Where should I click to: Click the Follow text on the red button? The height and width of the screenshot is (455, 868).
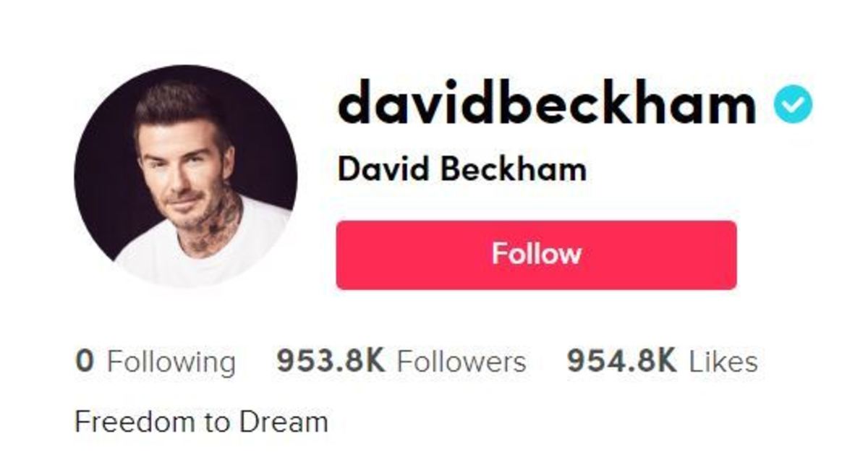pos(536,254)
